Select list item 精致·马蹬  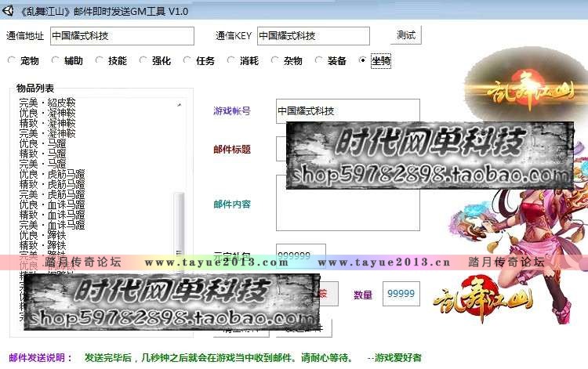[x=43, y=154]
